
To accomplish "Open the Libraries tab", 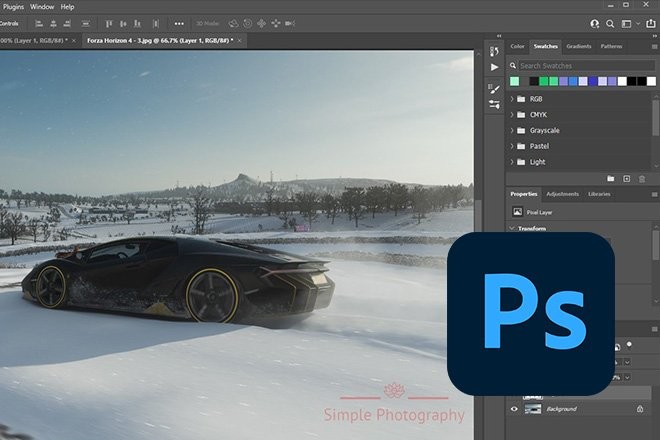I will [599, 193].
